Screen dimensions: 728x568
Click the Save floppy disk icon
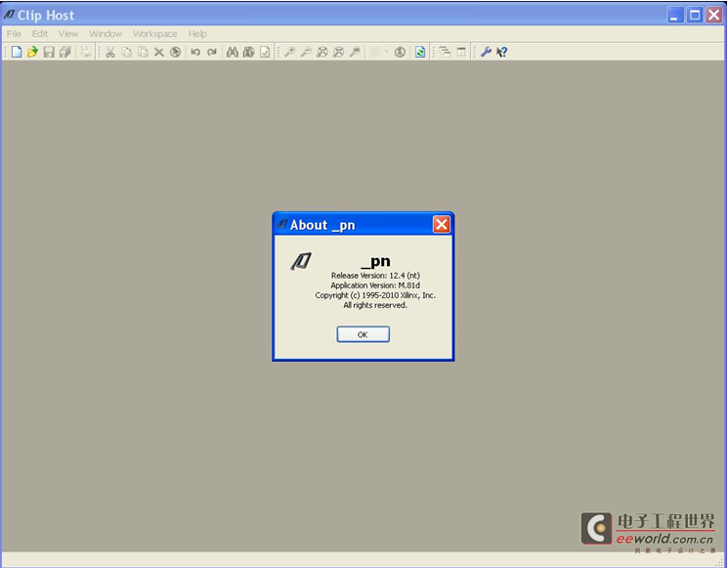point(49,52)
